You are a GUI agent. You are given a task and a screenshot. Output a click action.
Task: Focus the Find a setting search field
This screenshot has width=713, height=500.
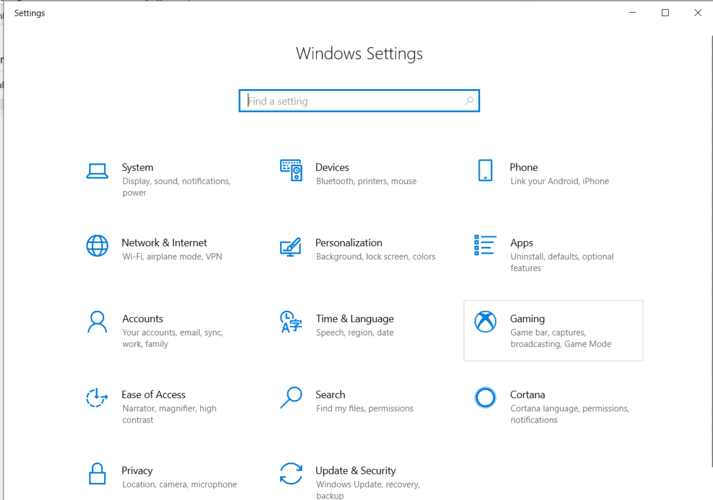click(x=359, y=101)
